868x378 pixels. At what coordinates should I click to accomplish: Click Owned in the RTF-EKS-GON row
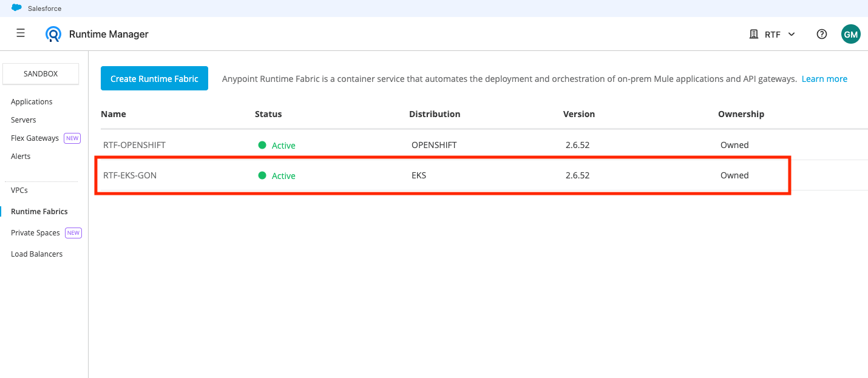[x=734, y=175]
